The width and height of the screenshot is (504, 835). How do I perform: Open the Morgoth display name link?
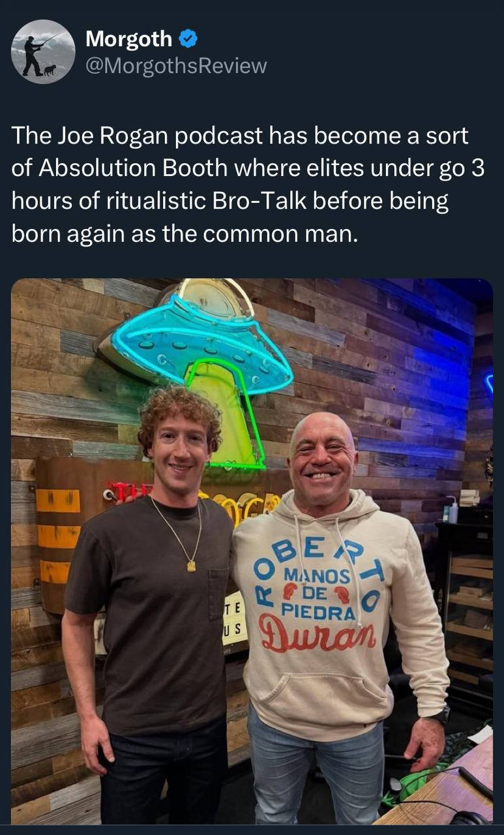(129, 39)
